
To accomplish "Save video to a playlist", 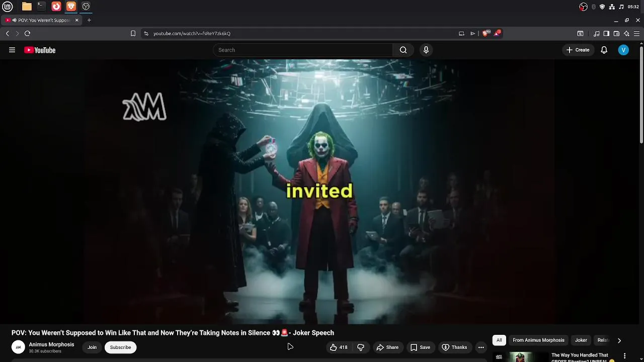I will tap(420, 347).
